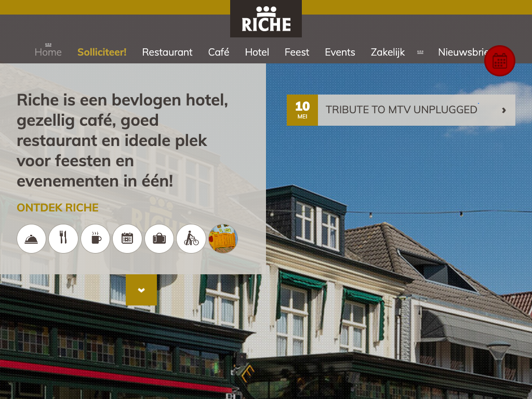Open the Restaurant menu item
Screen dimensions: 532x399
point(167,52)
